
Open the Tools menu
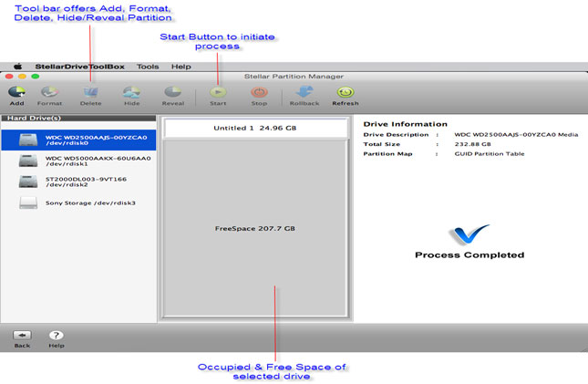(148, 67)
